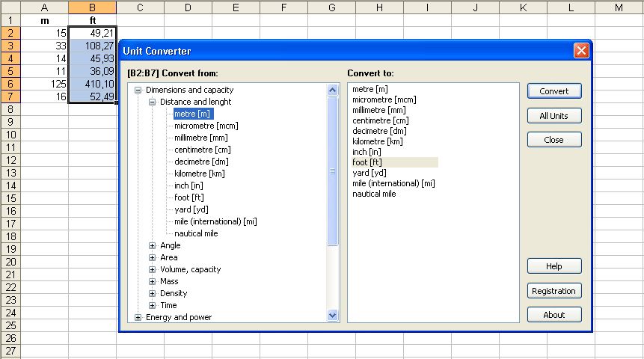The image size is (644, 359).
Task: Open the All Units list
Action: point(554,116)
